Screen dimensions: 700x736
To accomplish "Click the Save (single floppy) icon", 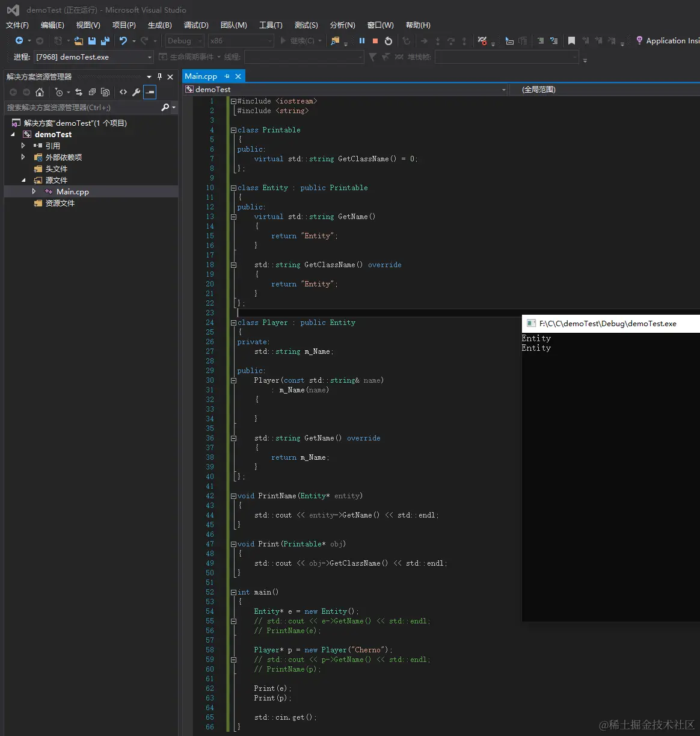I will tap(92, 41).
